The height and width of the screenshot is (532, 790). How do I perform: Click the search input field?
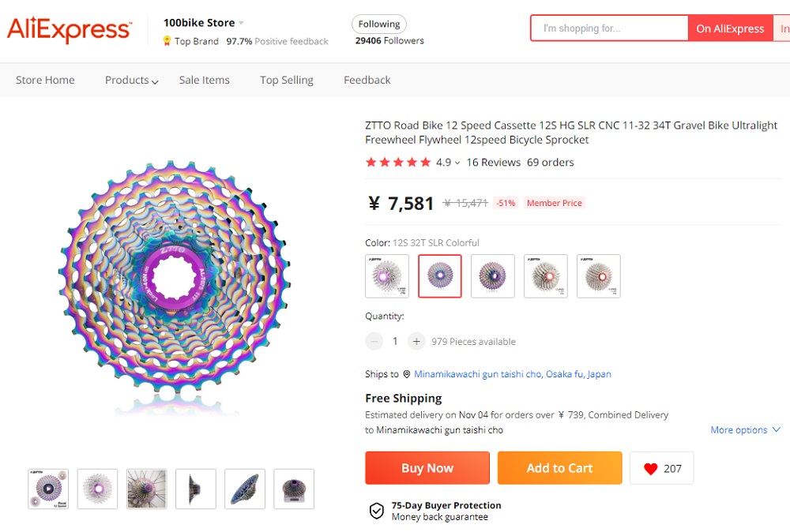[609, 28]
